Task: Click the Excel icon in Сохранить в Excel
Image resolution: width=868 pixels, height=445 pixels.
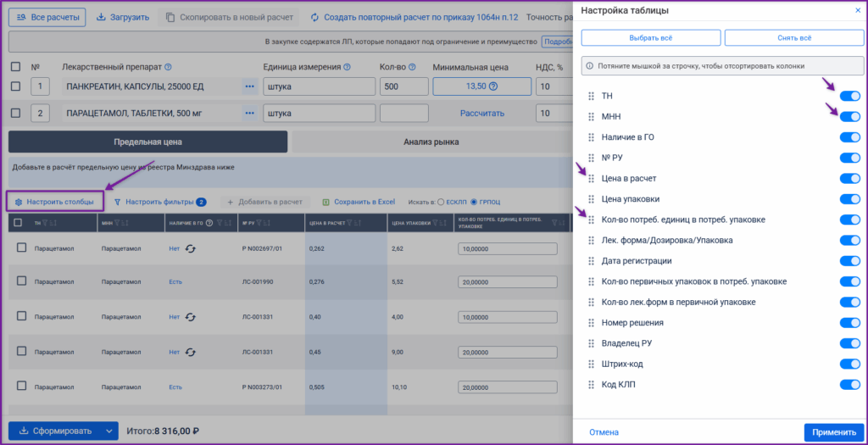Action: coord(326,202)
